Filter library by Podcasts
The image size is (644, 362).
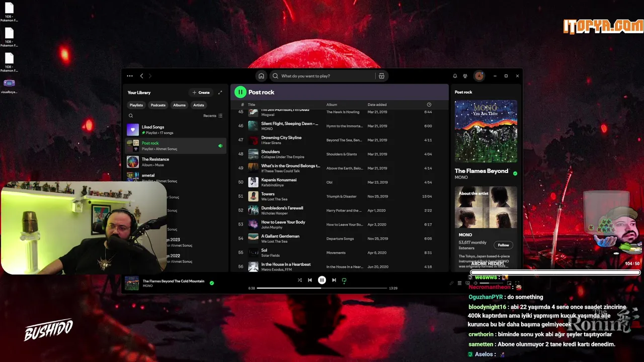click(x=158, y=105)
